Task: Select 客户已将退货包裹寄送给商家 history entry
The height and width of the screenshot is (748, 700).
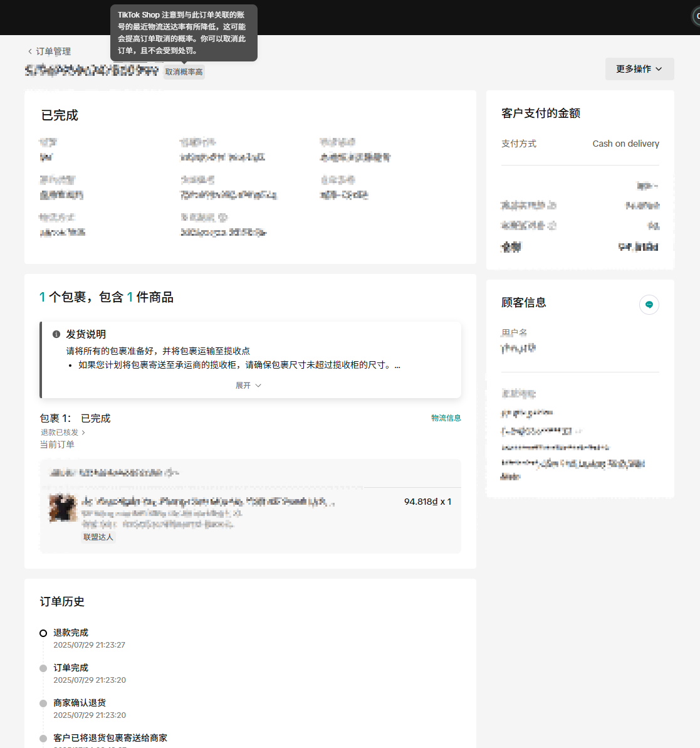Action: (x=110, y=738)
